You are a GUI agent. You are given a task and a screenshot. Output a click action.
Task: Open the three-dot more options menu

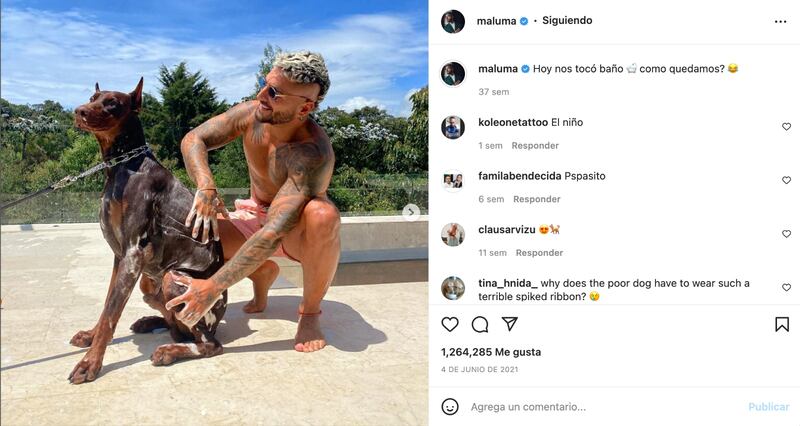coord(780,22)
